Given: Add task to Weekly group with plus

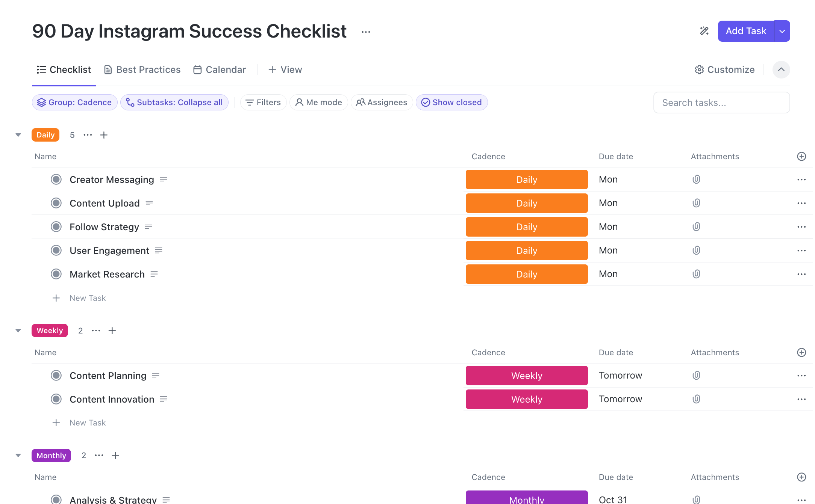Looking at the screenshot, I should (112, 330).
